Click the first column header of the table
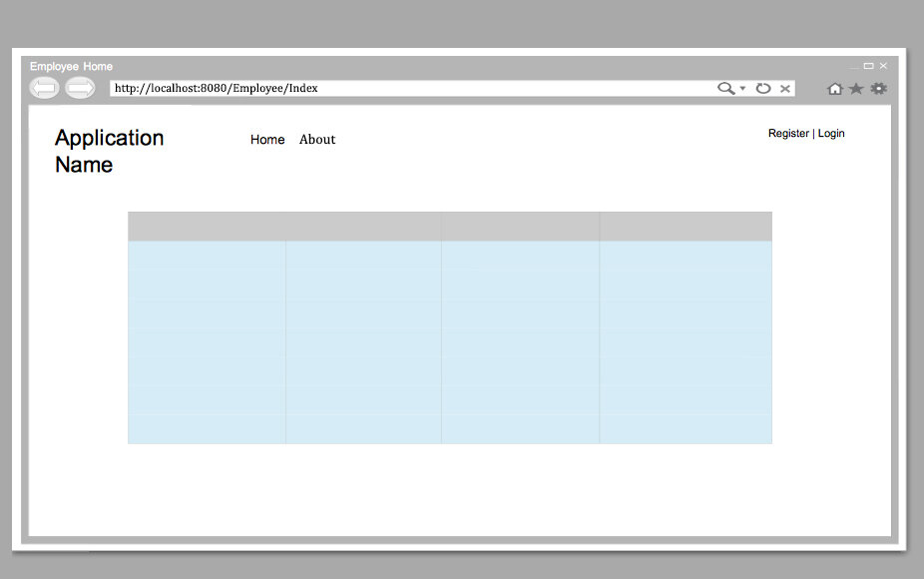 [x=207, y=227]
